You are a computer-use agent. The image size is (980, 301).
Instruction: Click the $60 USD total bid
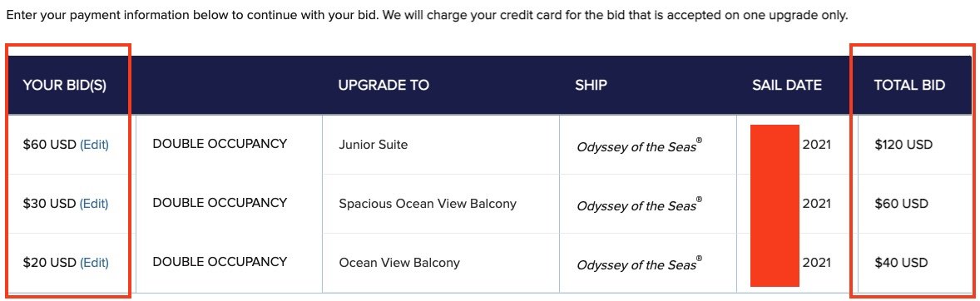coord(901,204)
